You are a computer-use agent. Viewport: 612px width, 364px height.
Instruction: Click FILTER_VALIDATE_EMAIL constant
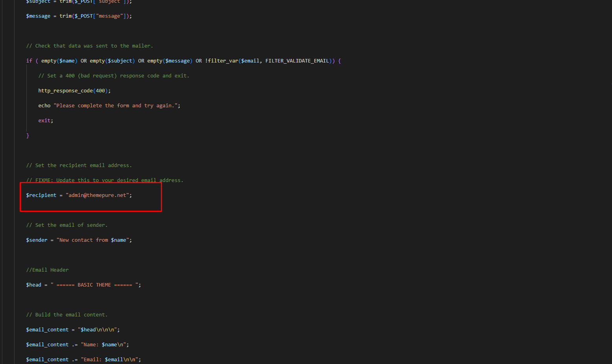coord(297,61)
